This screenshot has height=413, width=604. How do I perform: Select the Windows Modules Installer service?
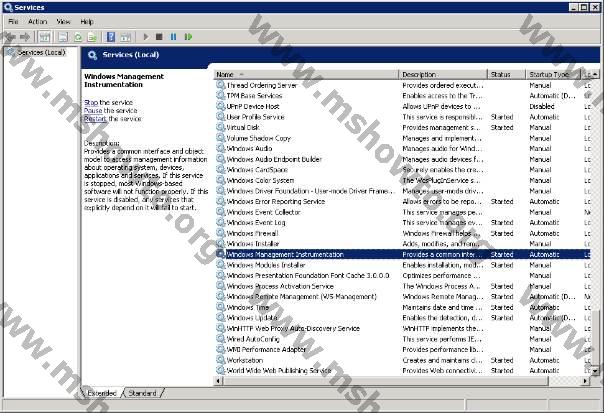402,265
